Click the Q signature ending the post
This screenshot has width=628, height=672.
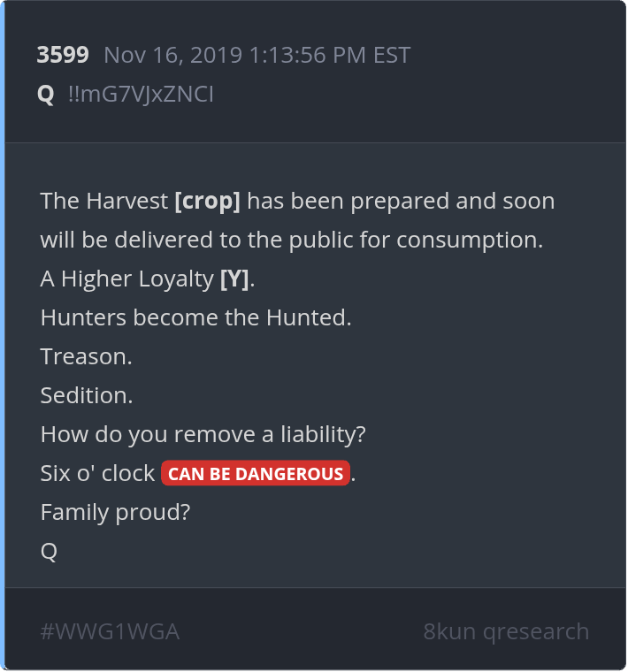pos(49,551)
